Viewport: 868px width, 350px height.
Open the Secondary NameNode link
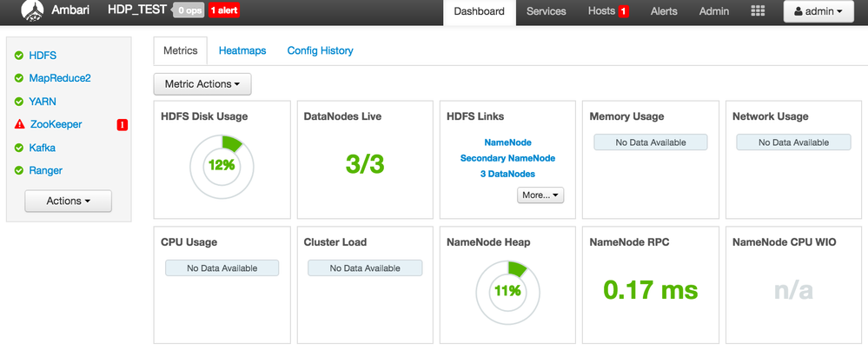coord(507,158)
